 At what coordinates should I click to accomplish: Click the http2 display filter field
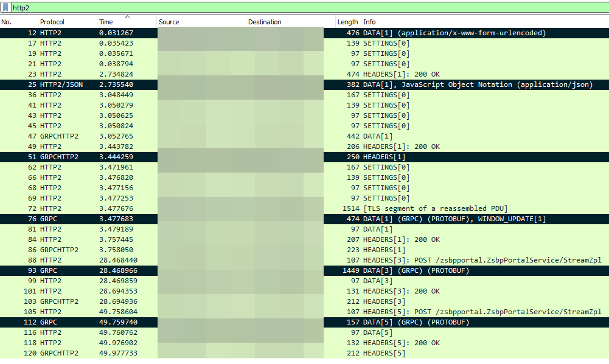(310, 8)
